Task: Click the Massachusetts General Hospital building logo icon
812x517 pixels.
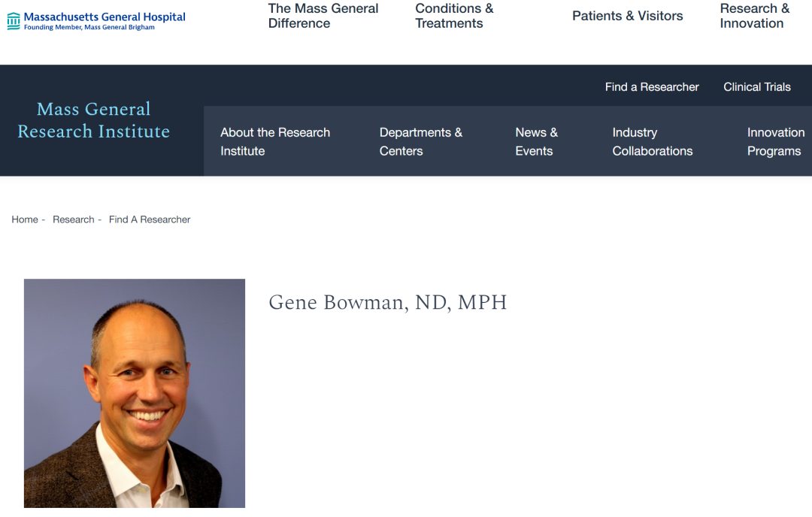Action: tap(14, 21)
